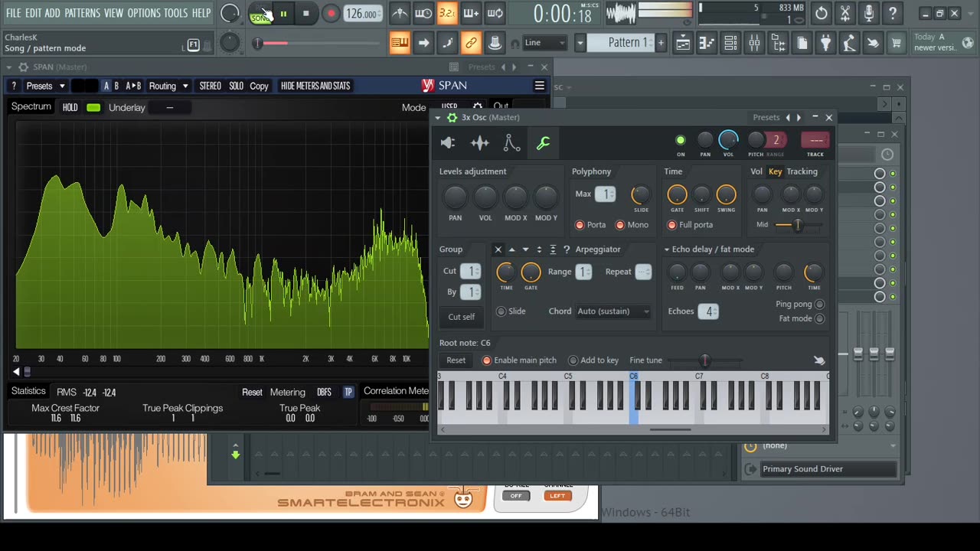Open 3x Osc wrench miscellaneous tab
Viewport: 980px width, 551px height.
pyautogui.click(x=543, y=142)
